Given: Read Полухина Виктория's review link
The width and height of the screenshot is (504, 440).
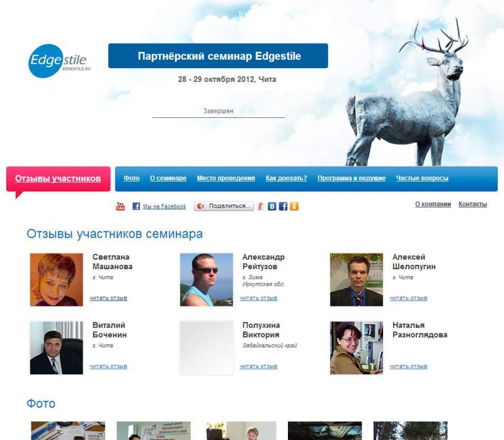Looking at the screenshot, I should pyautogui.click(x=258, y=366).
